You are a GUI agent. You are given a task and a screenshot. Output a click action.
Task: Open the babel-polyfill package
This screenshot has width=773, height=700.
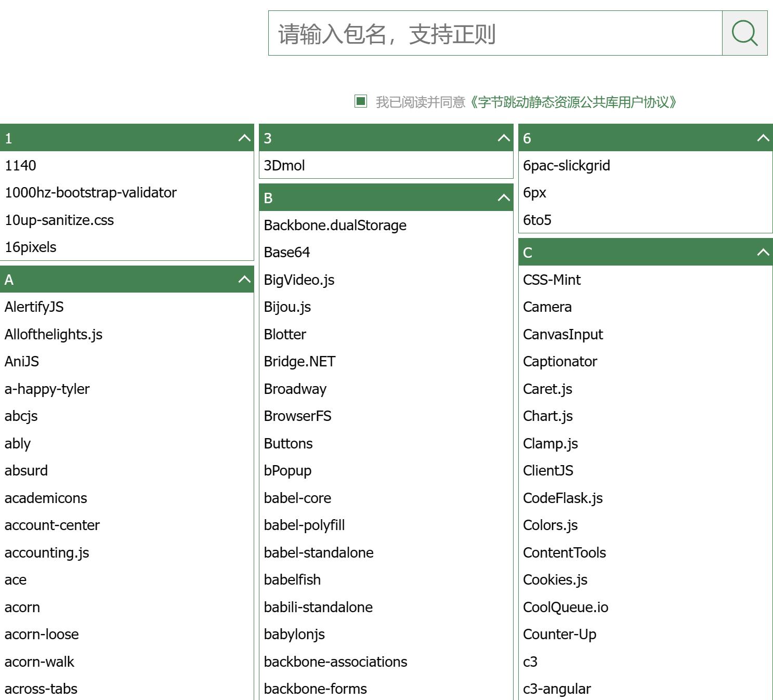[x=304, y=525]
